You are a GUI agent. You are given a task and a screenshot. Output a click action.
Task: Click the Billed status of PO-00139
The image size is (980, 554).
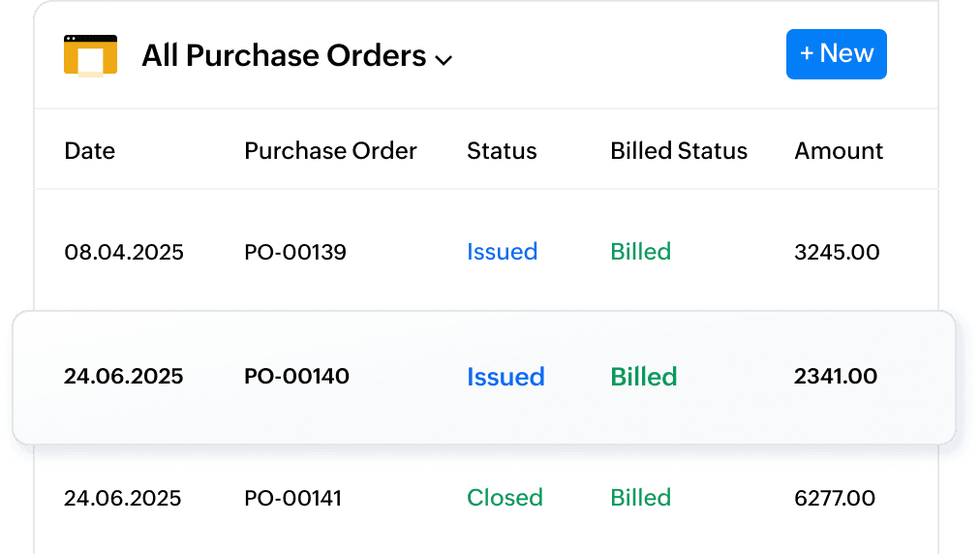click(640, 252)
